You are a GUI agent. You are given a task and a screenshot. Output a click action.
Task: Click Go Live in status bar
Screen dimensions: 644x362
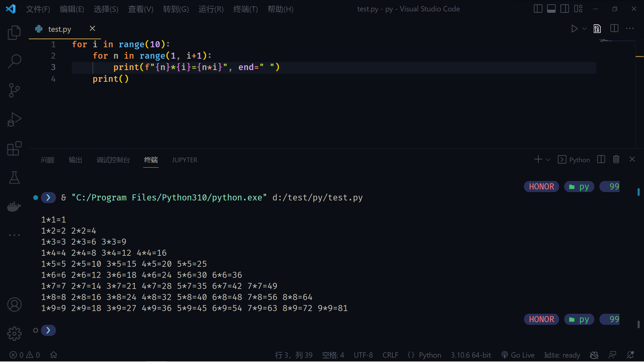click(518, 355)
